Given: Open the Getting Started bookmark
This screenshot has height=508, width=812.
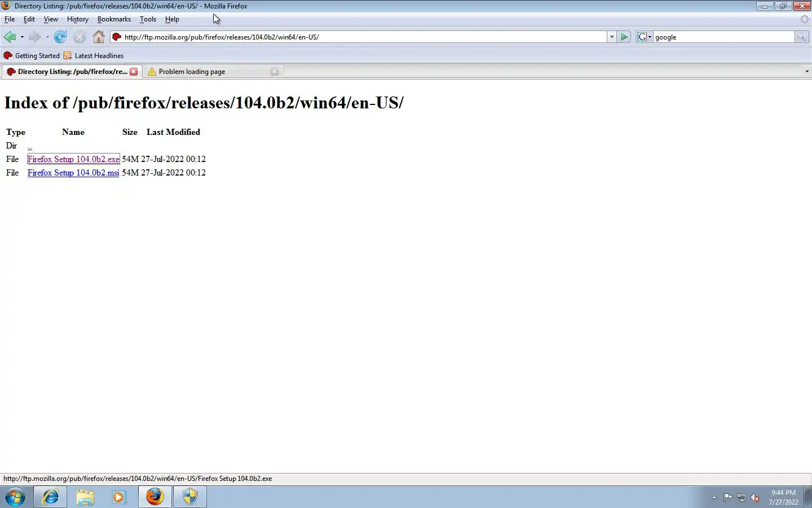Looking at the screenshot, I should pos(32,56).
